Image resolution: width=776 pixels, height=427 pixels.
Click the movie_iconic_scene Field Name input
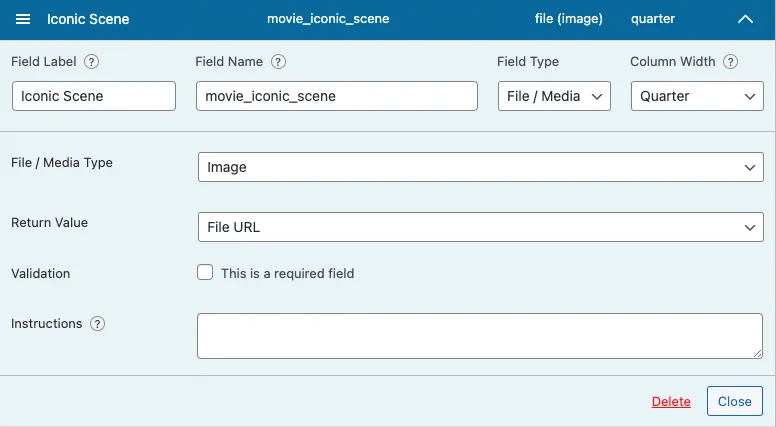[336, 96]
